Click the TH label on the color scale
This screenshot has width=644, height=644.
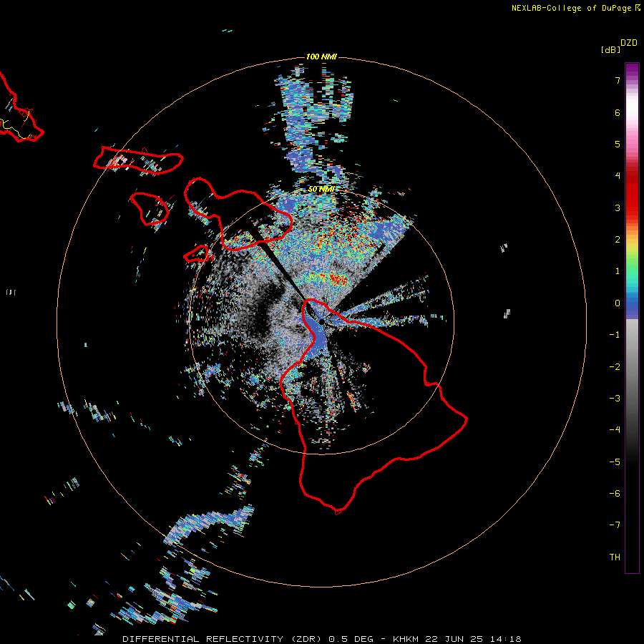coord(615,557)
